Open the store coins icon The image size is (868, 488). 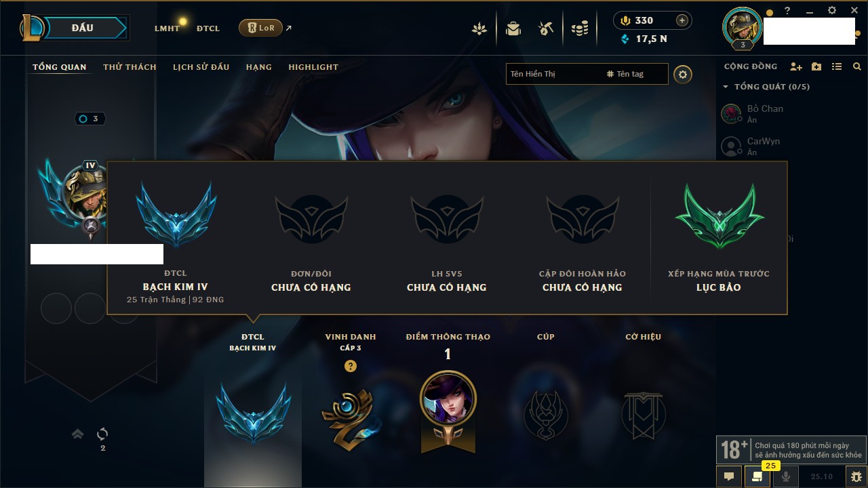pyautogui.click(x=579, y=28)
